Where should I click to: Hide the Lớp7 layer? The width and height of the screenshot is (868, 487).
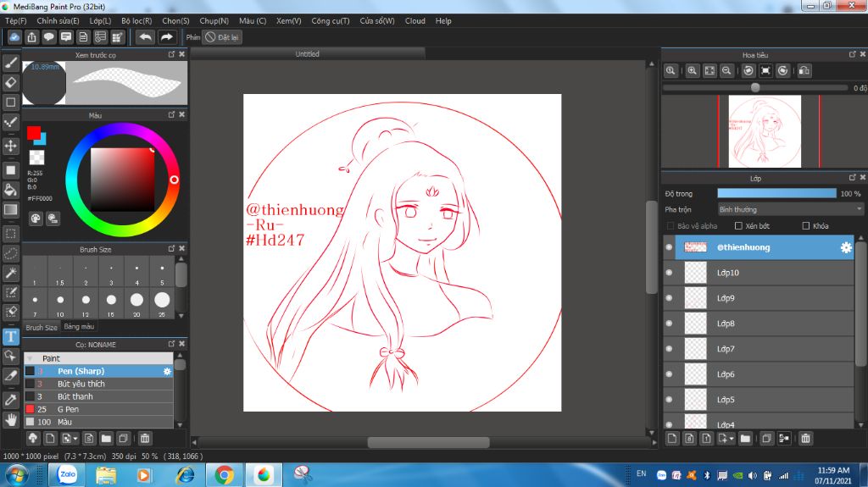(x=670, y=349)
